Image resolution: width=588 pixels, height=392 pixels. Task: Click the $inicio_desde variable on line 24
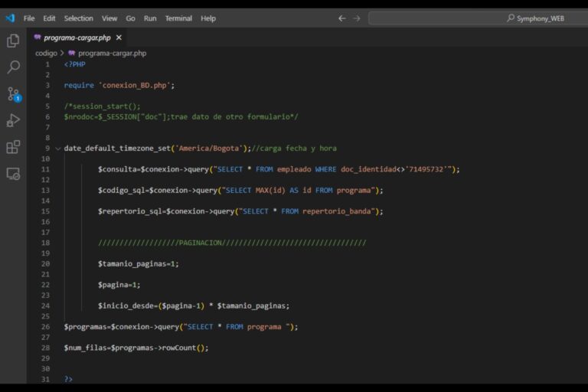(126, 306)
